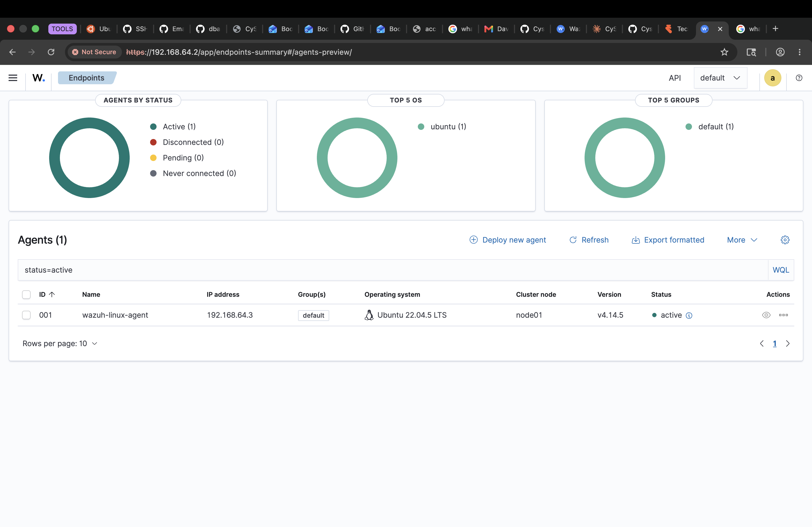Click the Version column header
The width and height of the screenshot is (812, 527).
coord(609,295)
